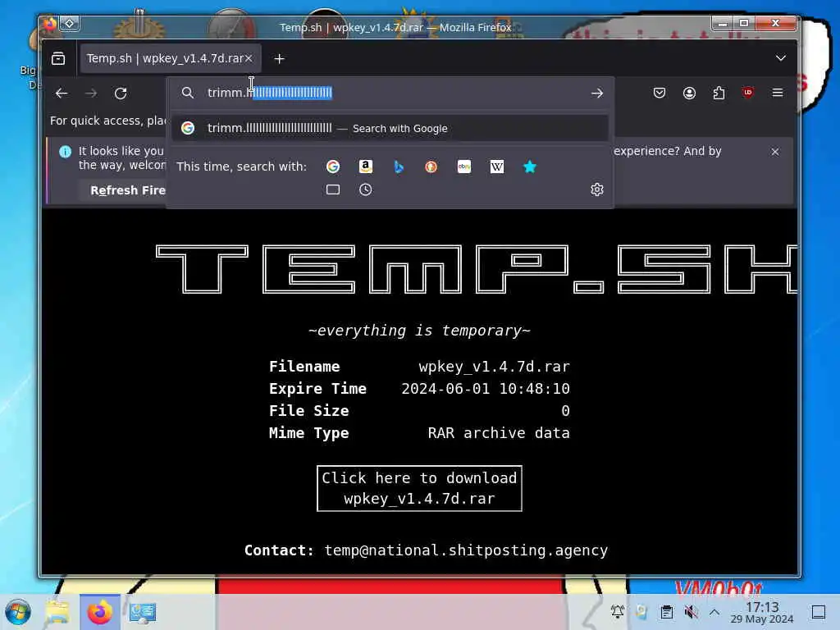Click the Firefox taskbar button
The height and width of the screenshot is (630, 840).
pyautogui.click(x=99, y=612)
